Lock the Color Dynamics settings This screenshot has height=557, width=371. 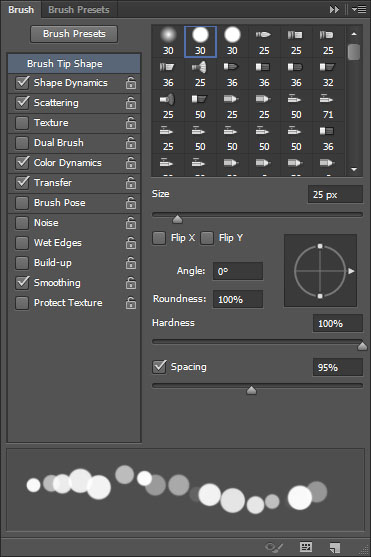point(131,163)
